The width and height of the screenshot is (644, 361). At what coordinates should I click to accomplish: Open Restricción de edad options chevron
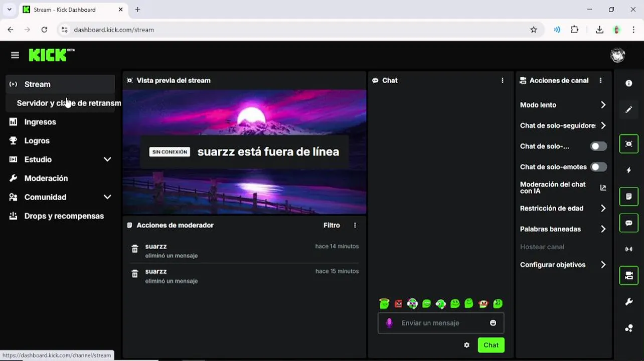click(x=603, y=208)
